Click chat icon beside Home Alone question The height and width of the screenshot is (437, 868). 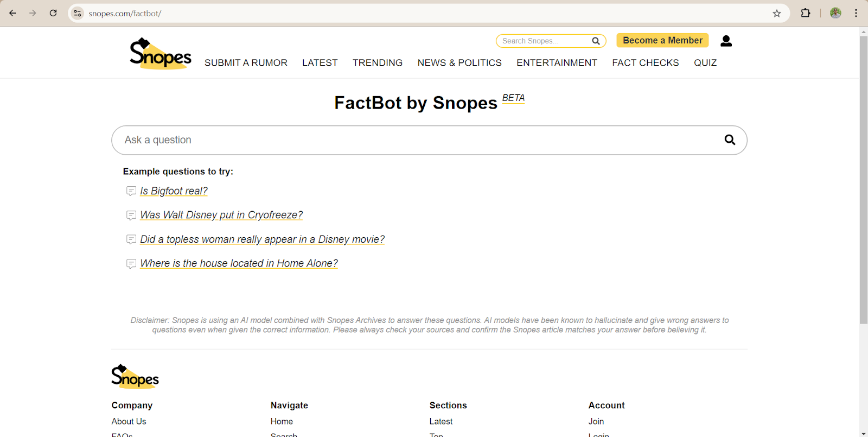click(131, 264)
